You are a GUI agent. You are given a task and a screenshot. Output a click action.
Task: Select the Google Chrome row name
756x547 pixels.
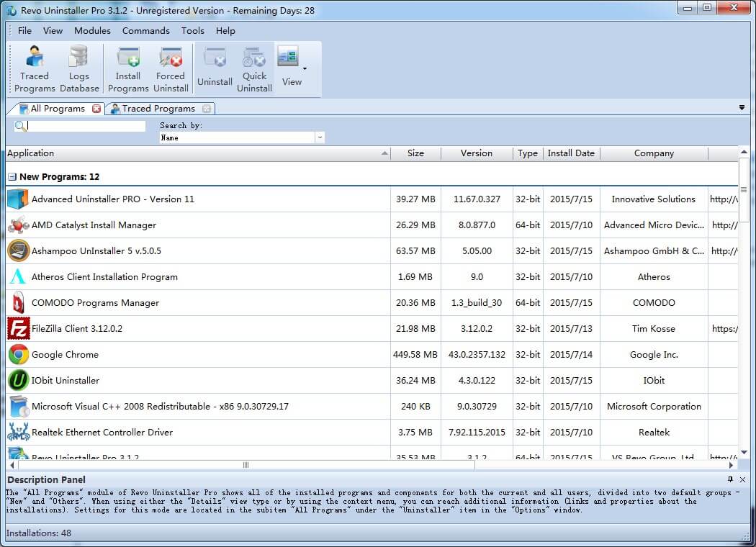click(x=65, y=355)
